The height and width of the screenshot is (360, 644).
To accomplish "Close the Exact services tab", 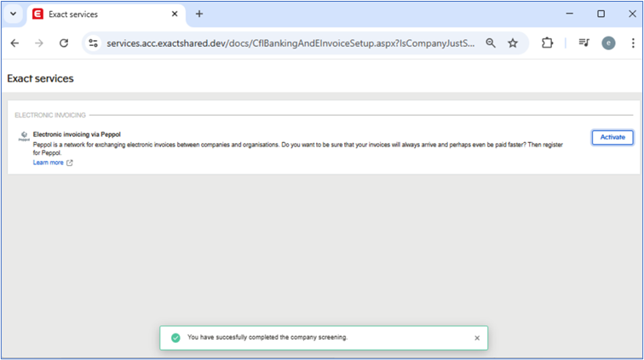I will tap(173, 14).
